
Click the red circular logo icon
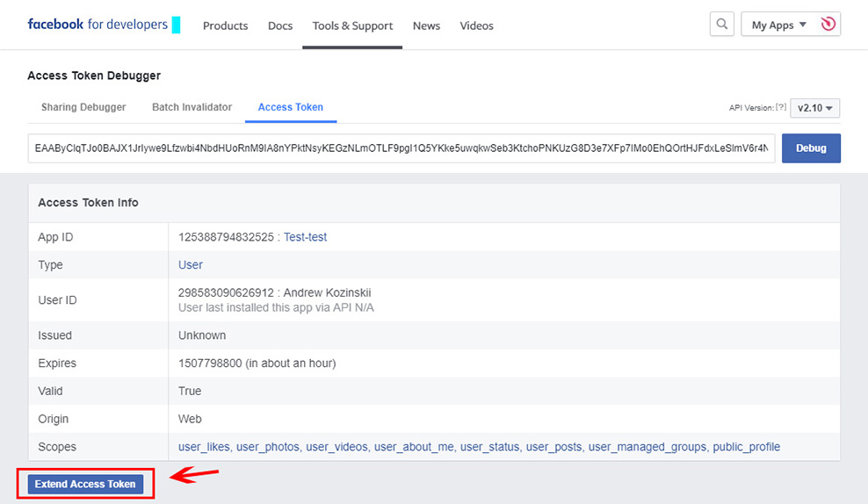(x=828, y=24)
